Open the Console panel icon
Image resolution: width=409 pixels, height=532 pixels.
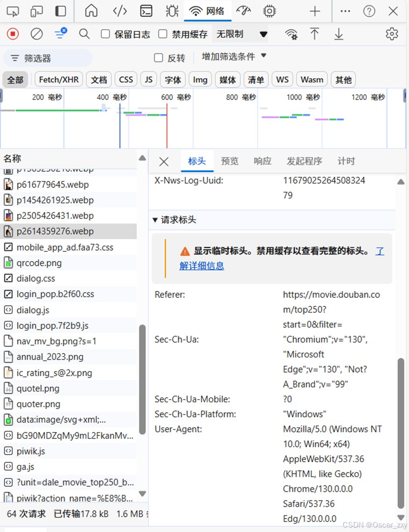(x=146, y=11)
